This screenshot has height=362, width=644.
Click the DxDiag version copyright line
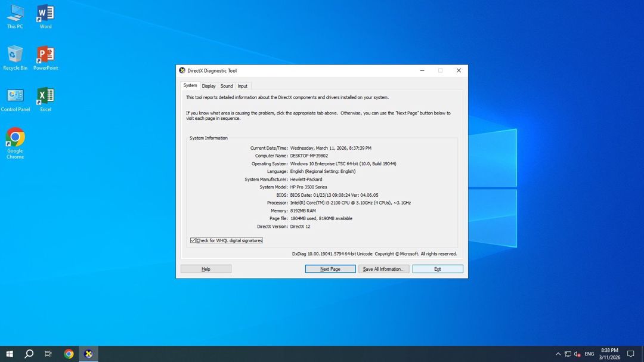[374, 254]
